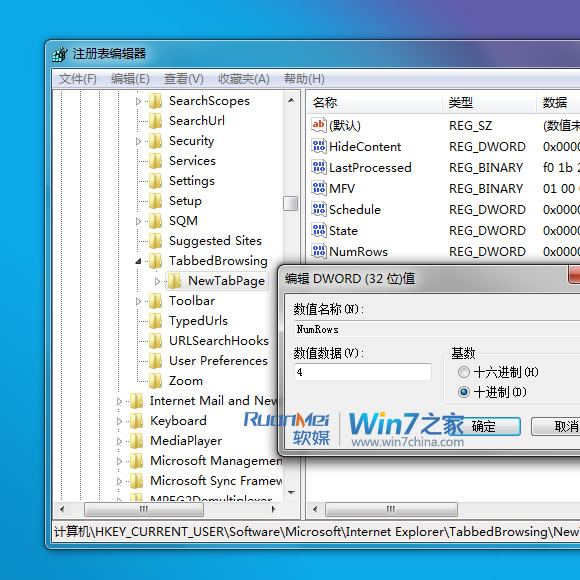Click the REG_DWORD cell in the State row
Viewport: 580px width, 580px height.
[x=487, y=230]
